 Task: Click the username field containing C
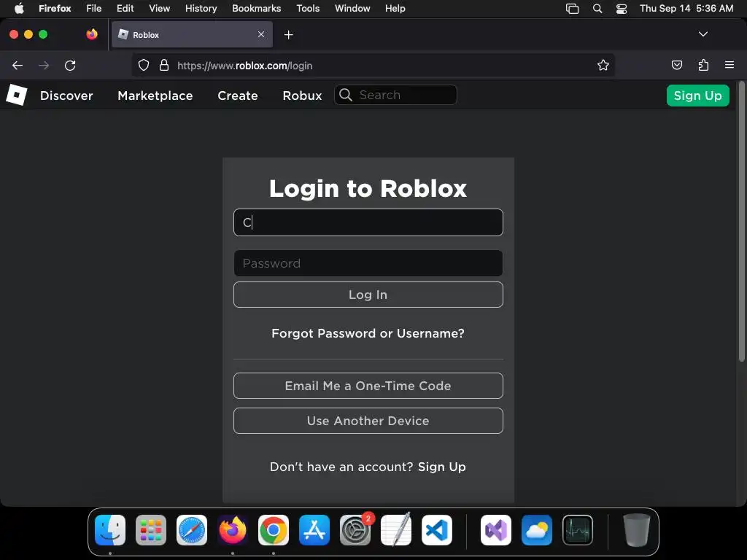tap(368, 222)
